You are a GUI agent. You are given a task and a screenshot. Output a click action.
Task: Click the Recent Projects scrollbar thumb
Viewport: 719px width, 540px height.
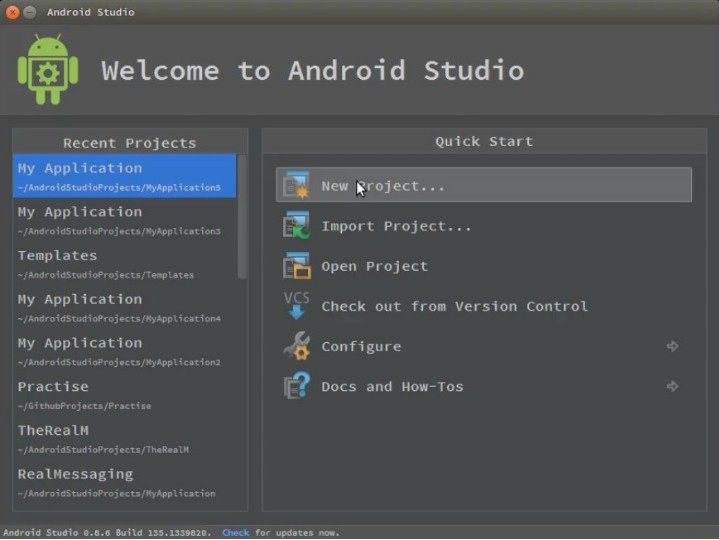242,217
